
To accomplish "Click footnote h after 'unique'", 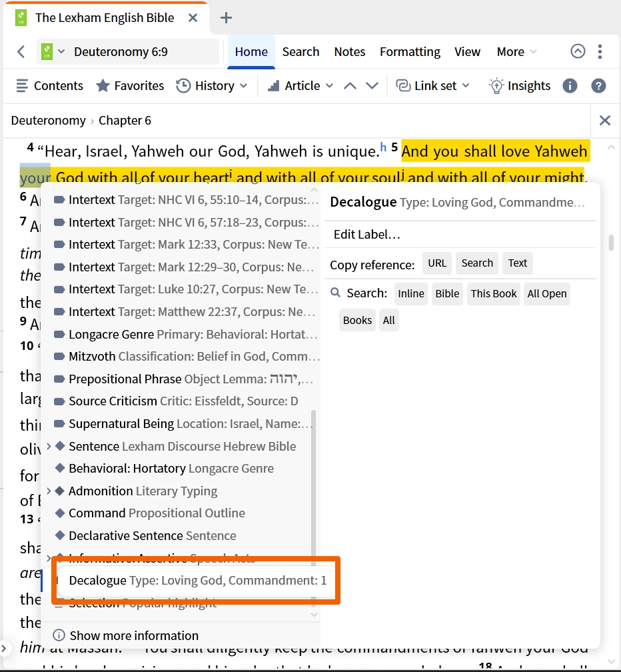I will [x=383, y=147].
